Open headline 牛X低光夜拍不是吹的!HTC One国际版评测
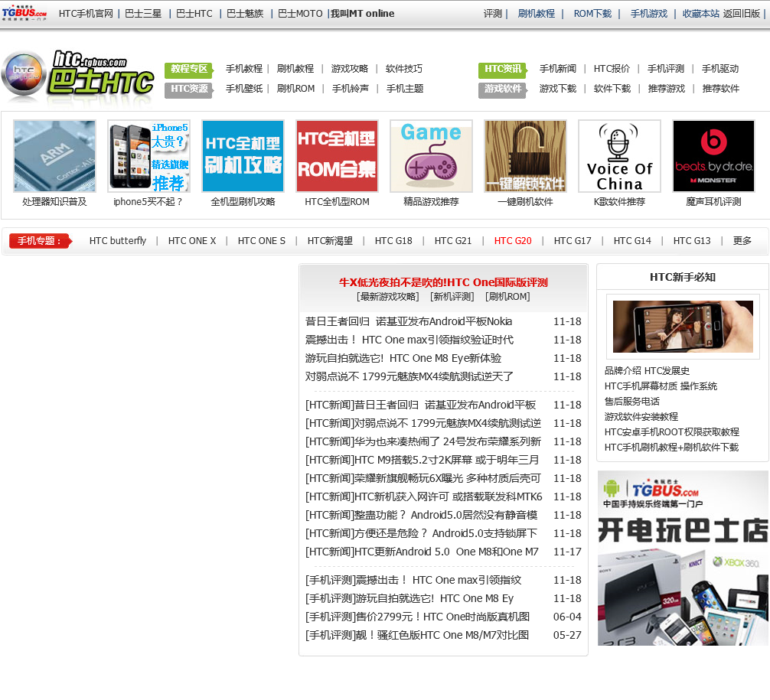This screenshot has width=770, height=700. (x=443, y=282)
